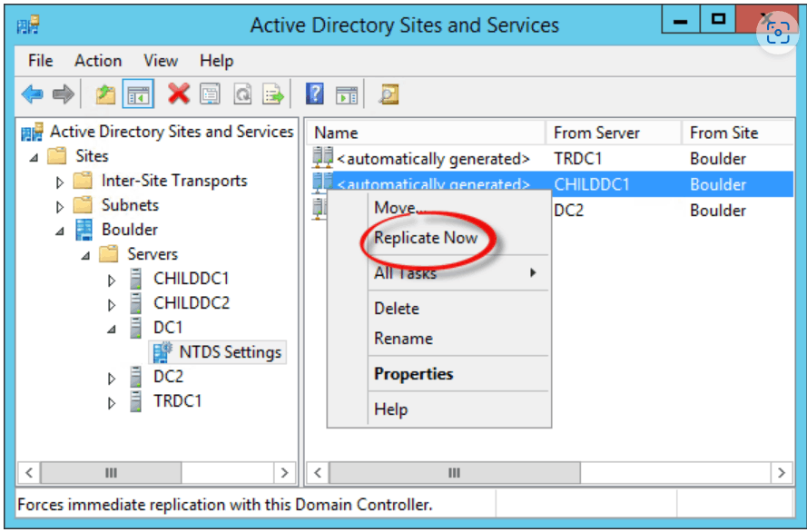Click the blue Help question mark icon
Image resolution: width=807 pixels, height=532 pixels.
click(x=314, y=94)
